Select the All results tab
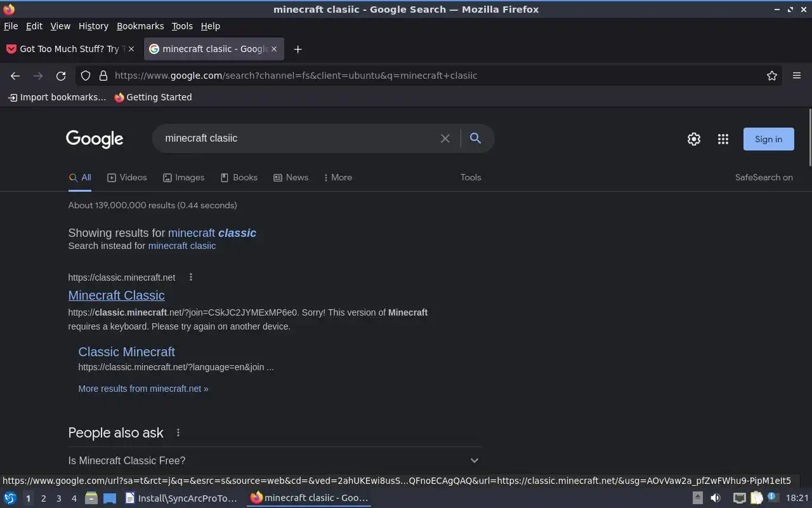 tap(80, 178)
